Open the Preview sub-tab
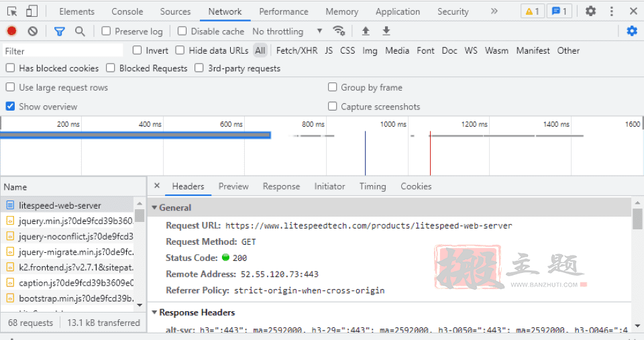 pyautogui.click(x=233, y=186)
